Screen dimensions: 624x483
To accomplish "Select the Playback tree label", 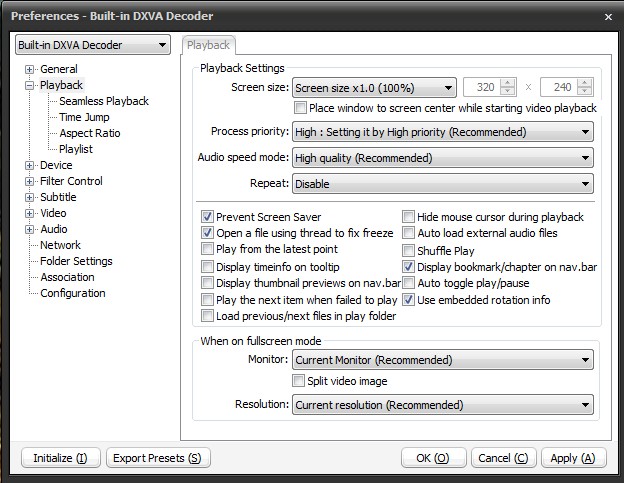I will [x=61, y=85].
